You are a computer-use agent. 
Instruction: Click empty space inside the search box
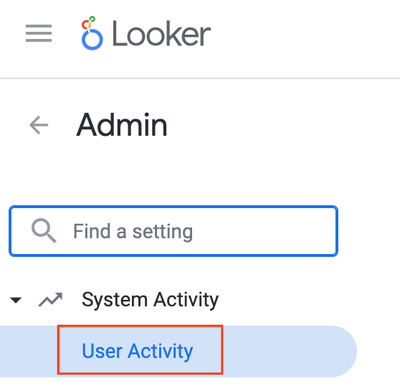coord(267,231)
